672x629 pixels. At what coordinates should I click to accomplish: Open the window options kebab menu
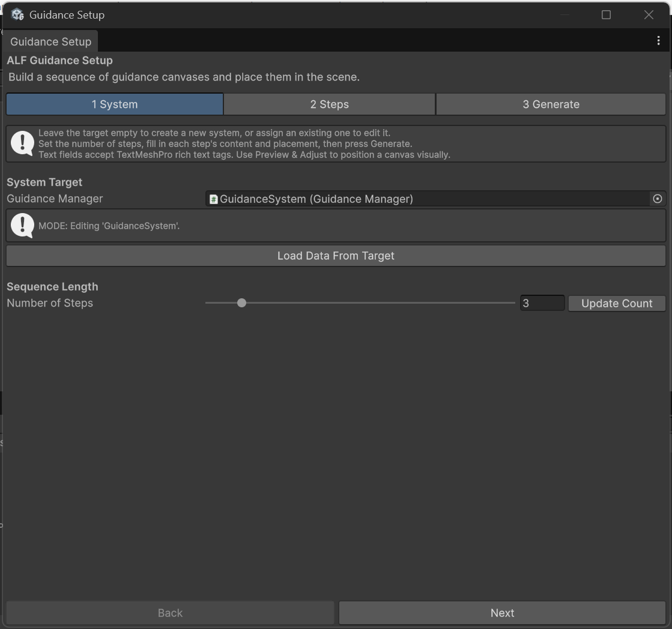pos(658,41)
